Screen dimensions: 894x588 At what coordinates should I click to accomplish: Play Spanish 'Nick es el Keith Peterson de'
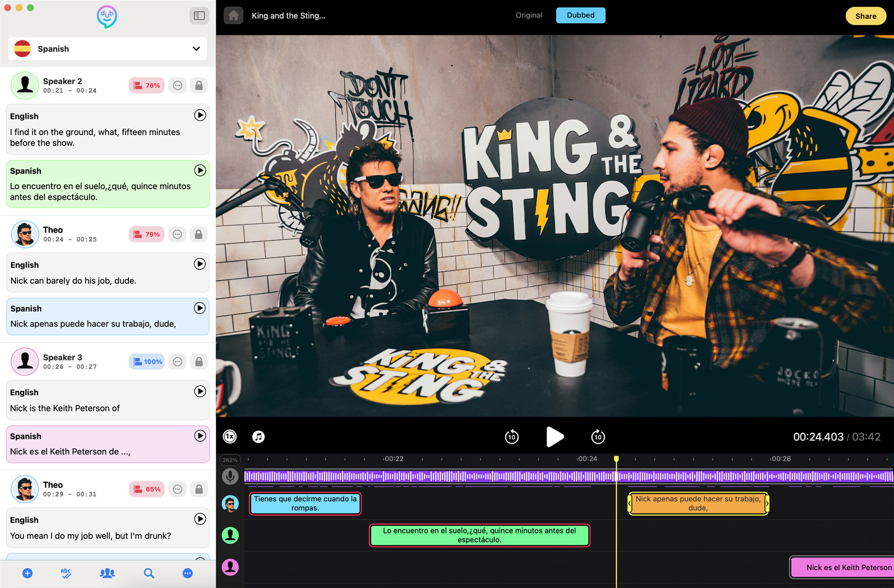click(x=200, y=436)
